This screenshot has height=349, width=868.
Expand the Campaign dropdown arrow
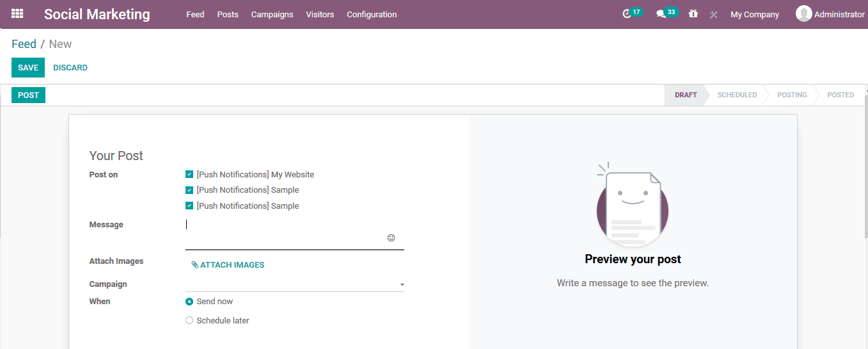click(x=402, y=284)
